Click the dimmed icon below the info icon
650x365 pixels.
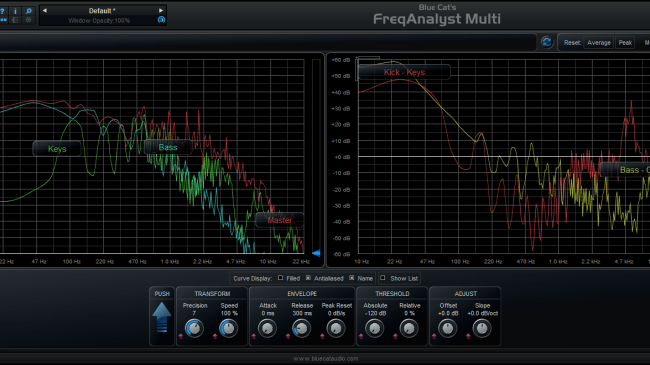tap(15, 19)
